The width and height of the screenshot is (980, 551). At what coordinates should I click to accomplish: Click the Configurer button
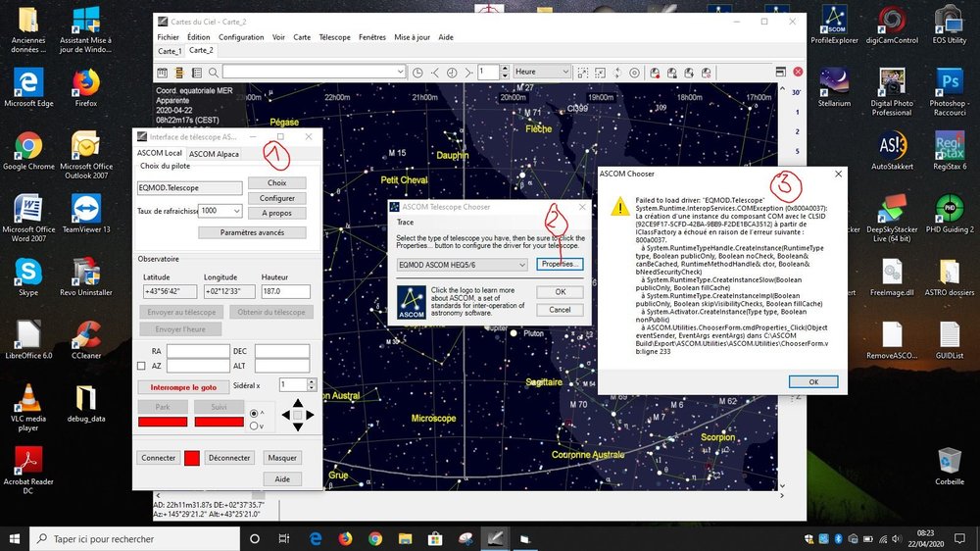[277, 198]
